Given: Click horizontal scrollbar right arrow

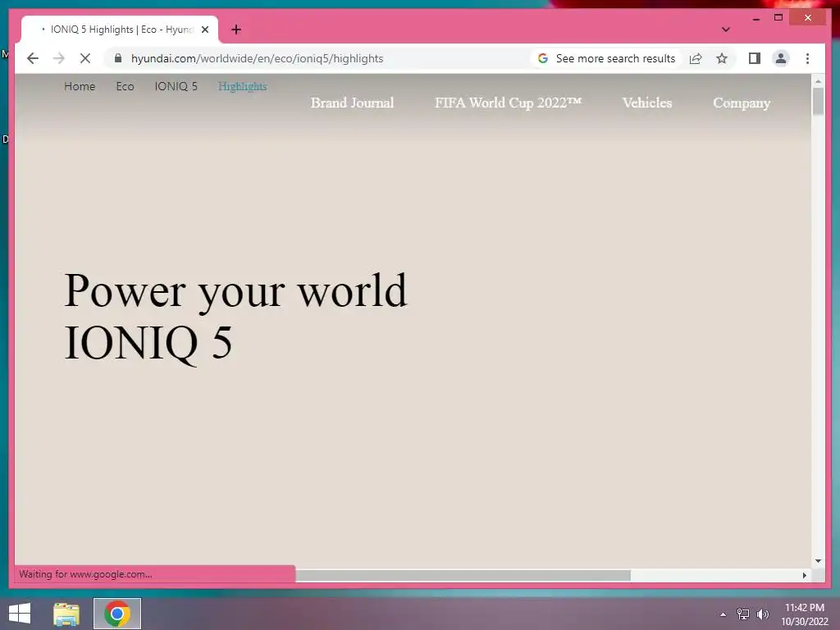Looking at the screenshot, I should (804, 575).
